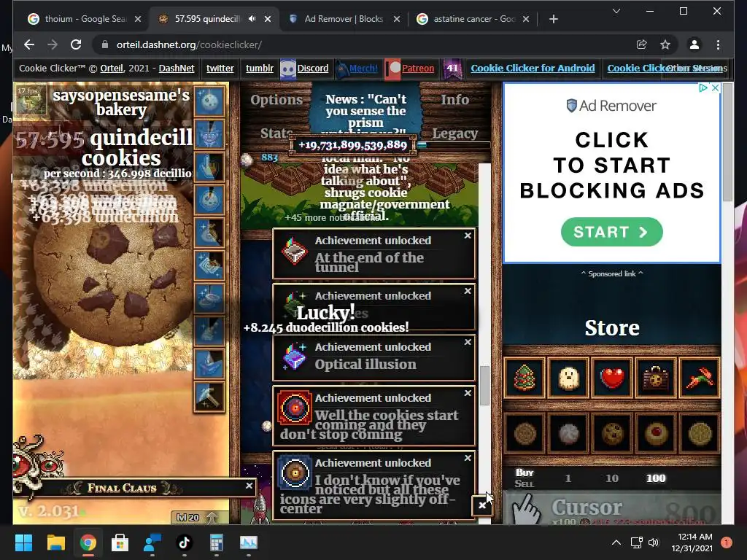The image size is (747, 560).
Task: Mute the Cookie Clicker tab audio
Action: pos(252,18)
